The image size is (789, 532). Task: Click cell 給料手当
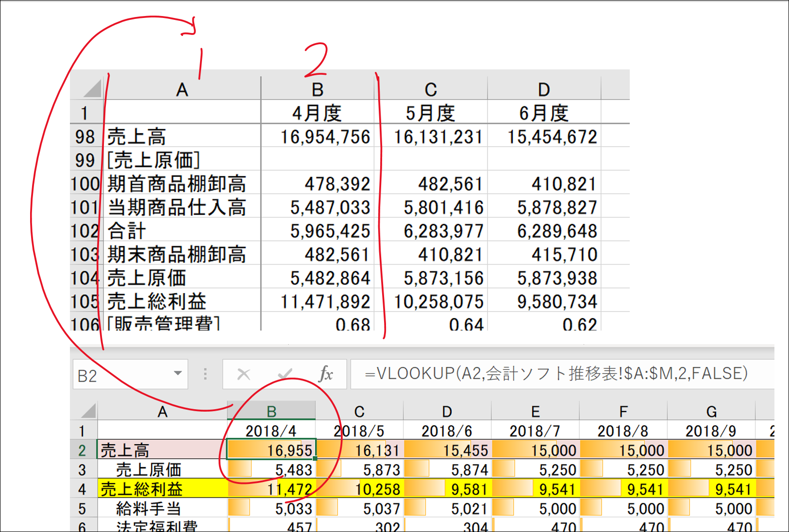162,508
